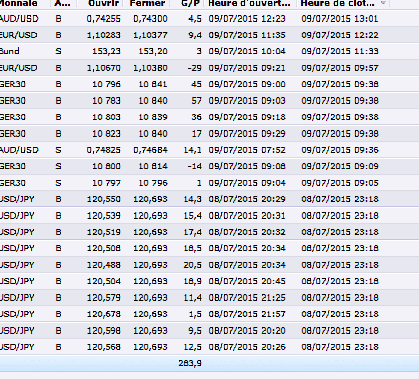The width and height of the screenshot is (419, 379).
Task: Click the Heure d'ouvert... column header
Action: click(249, 3)
